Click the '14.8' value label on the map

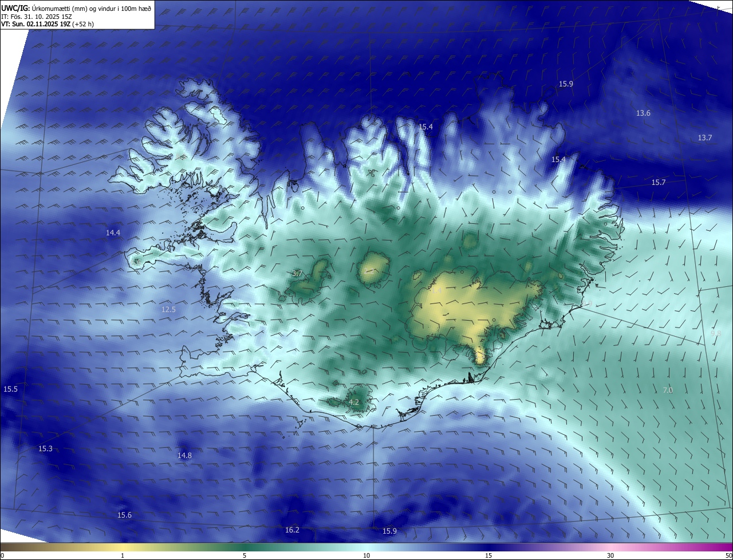pos(184,456)
